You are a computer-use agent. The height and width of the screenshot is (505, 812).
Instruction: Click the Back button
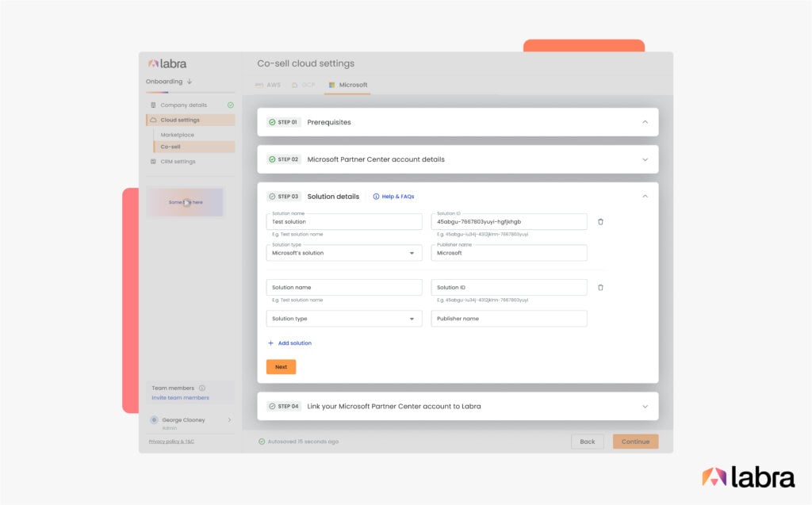[588, 442]
